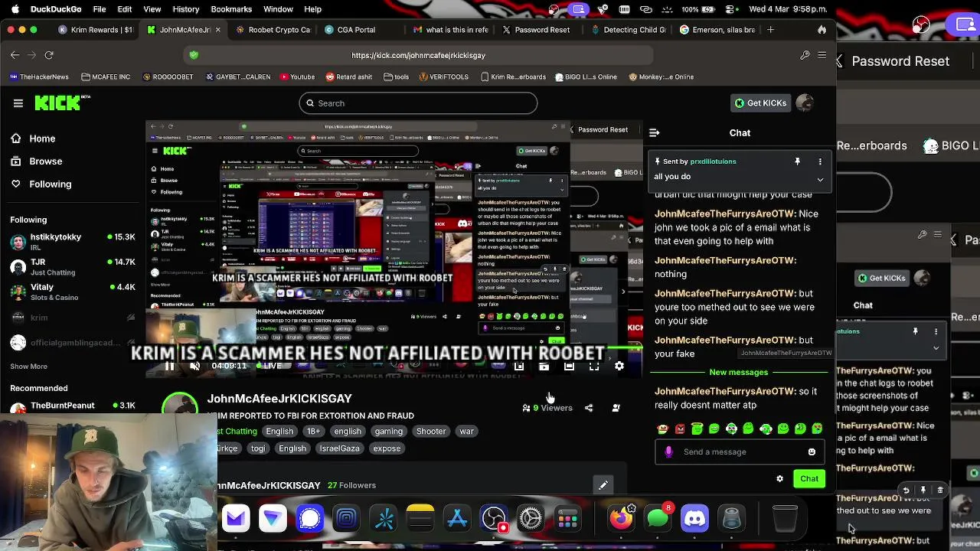The height and width of the screenshot is (551, 980).
Task: Share the channel via share icon
Action: (x=589, y=408)
